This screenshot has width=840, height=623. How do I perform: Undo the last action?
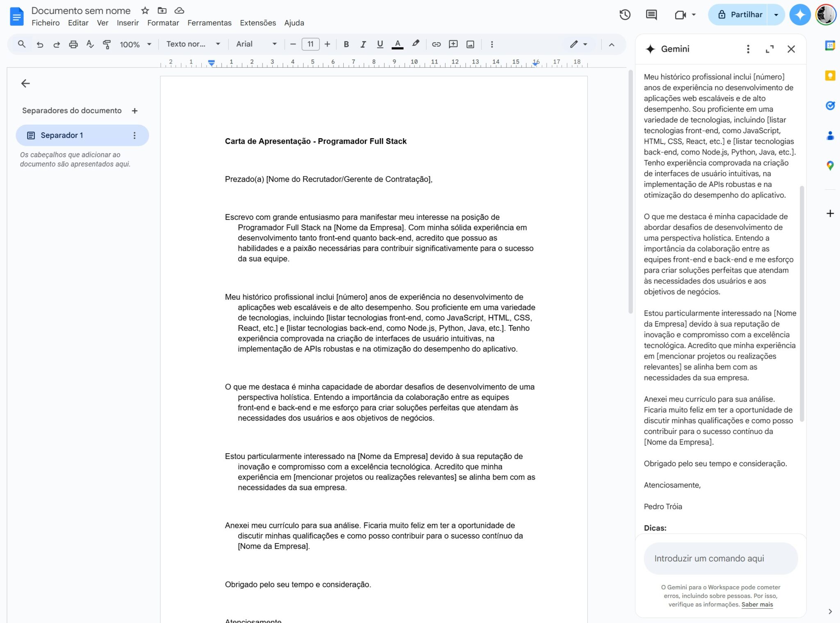[x=40, y=44]
